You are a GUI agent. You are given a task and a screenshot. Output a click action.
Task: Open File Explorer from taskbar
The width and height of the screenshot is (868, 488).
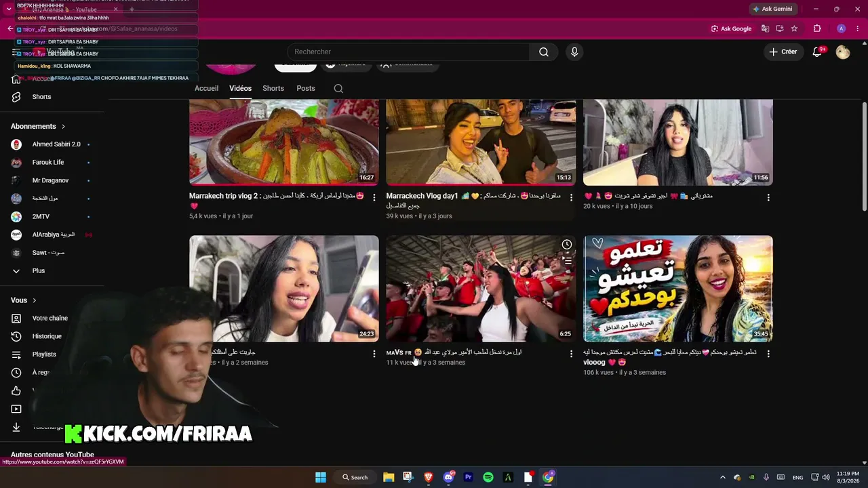coord(389,477)
